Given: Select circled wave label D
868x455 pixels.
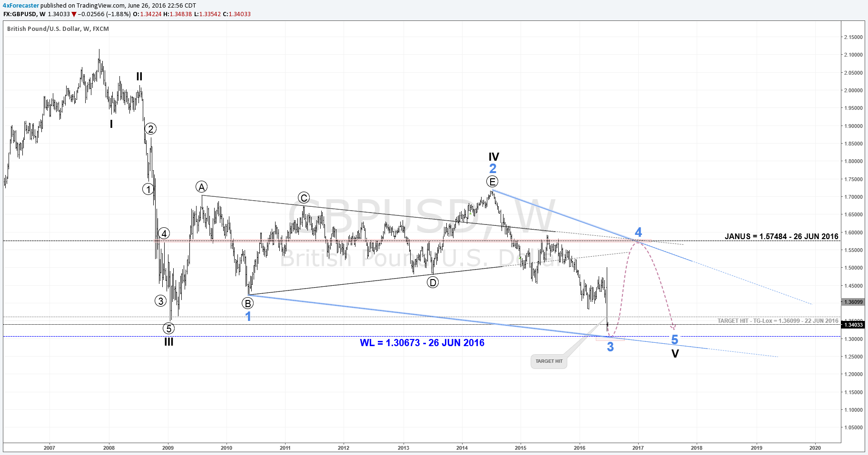Looking at the screenshot, I should click(x=432, y=282).
